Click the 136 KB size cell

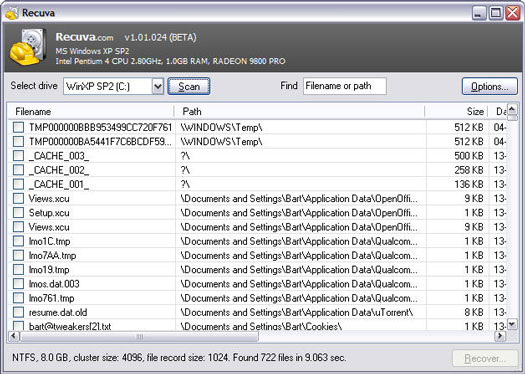coord(469,184)
